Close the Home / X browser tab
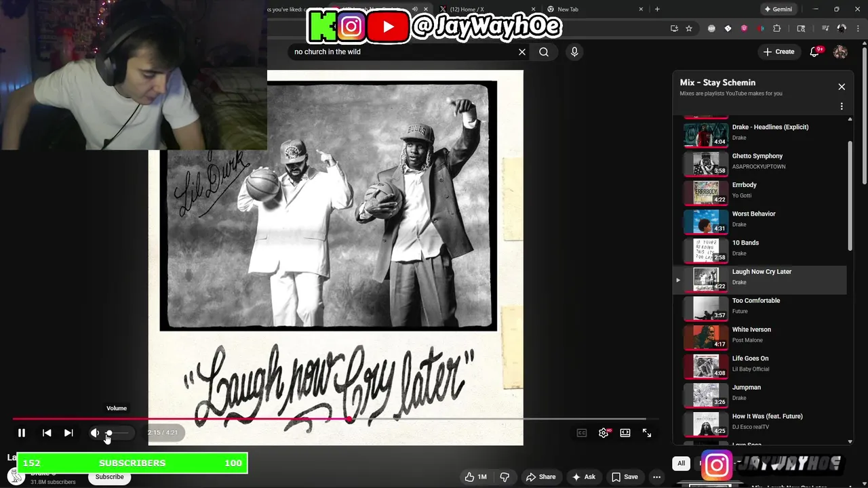The height and width of the screenshot is (488, 868). click(533, 9)
